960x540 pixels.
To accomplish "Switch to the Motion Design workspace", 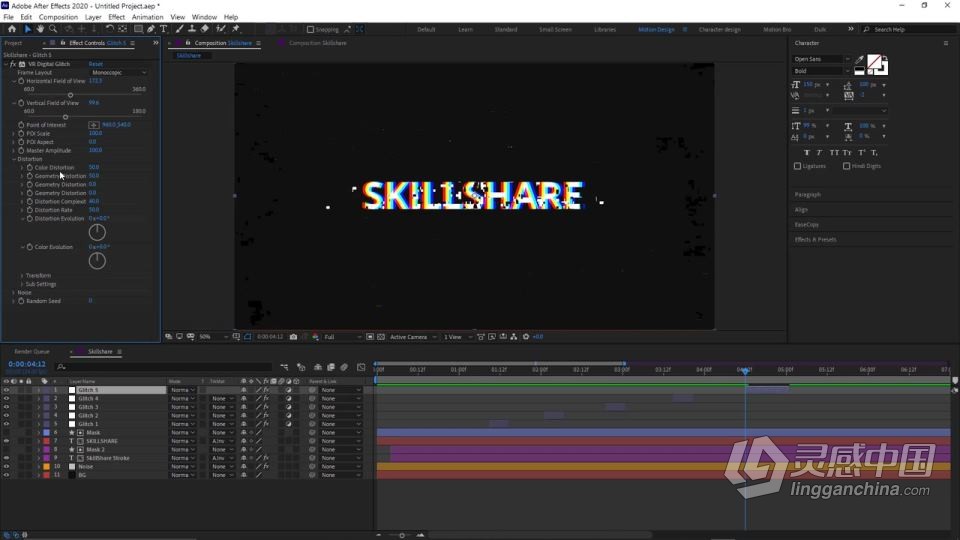I will [656, 30].
